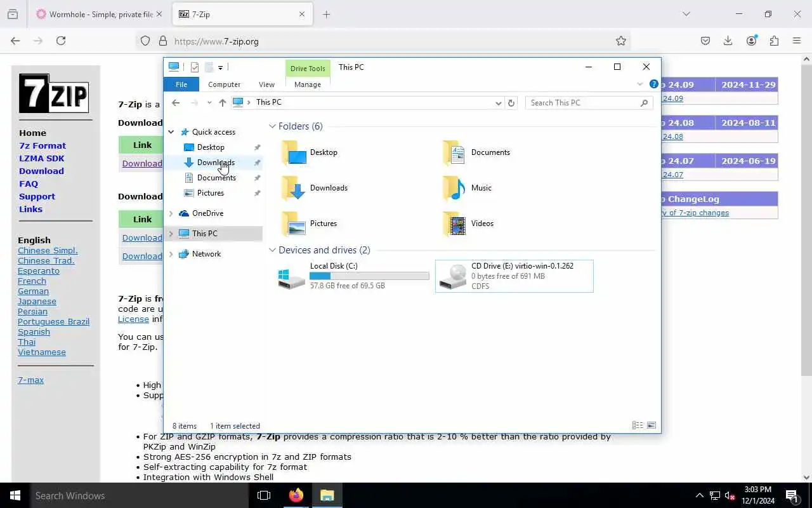The height and width of the screenshot is (508, 812).
Task: Select Downloads in the navigation pane
Action: tap(216, 163)
